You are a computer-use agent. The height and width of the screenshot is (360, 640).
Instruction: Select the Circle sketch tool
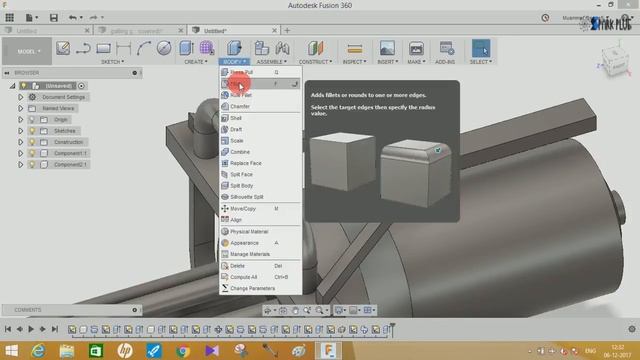tap(164, 48)
